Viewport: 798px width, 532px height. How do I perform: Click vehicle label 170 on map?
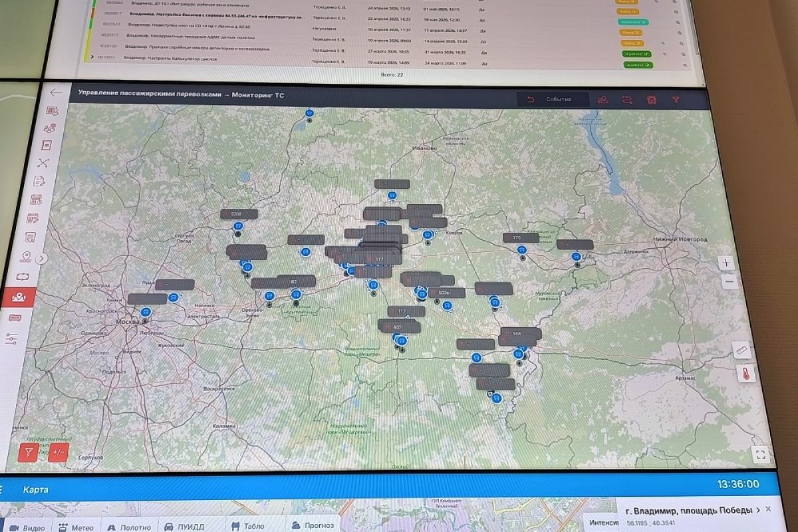[521, 237]
